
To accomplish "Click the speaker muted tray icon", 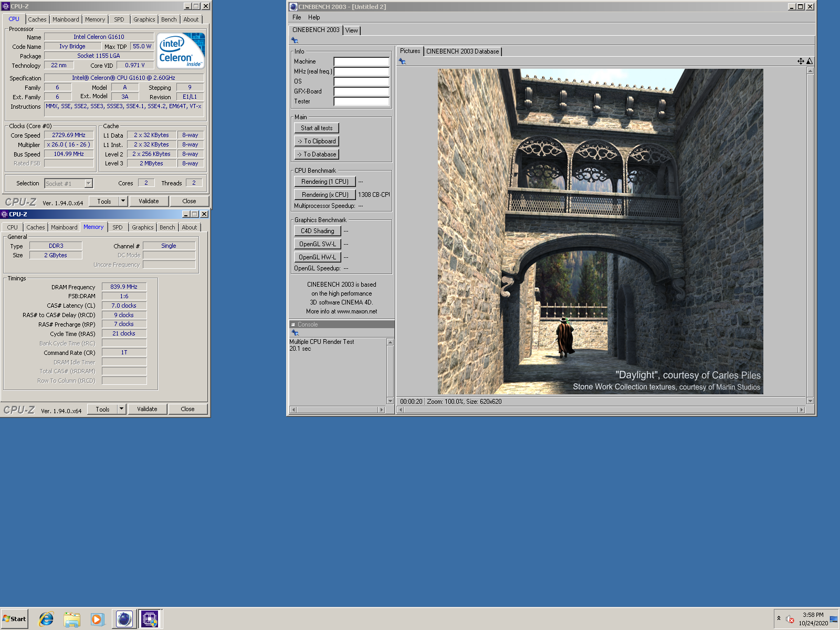I will tap(790, 619).
